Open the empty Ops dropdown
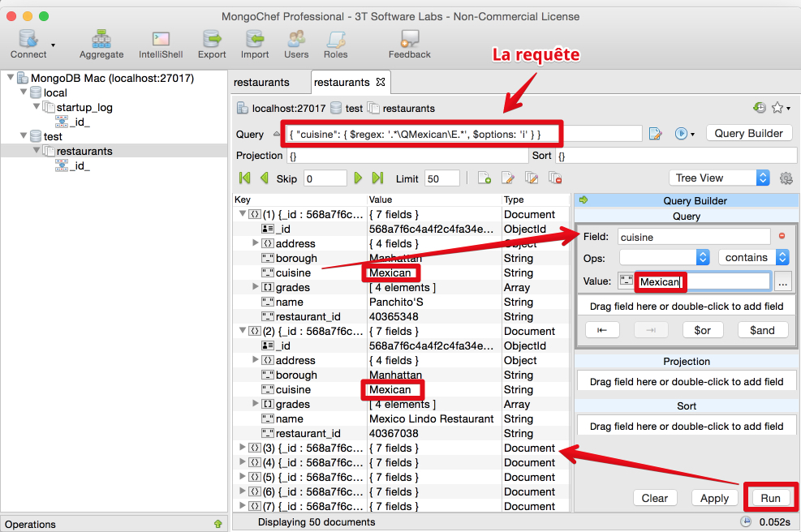801x532 pixels. [x=665, y=257]
